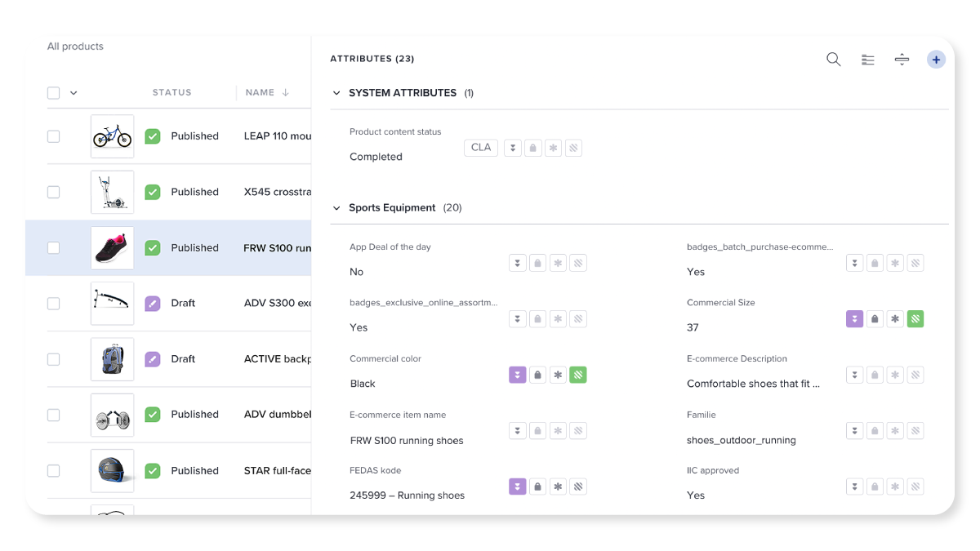Tick the checkbox for LEAP 110 product row

tap(53, 136)
